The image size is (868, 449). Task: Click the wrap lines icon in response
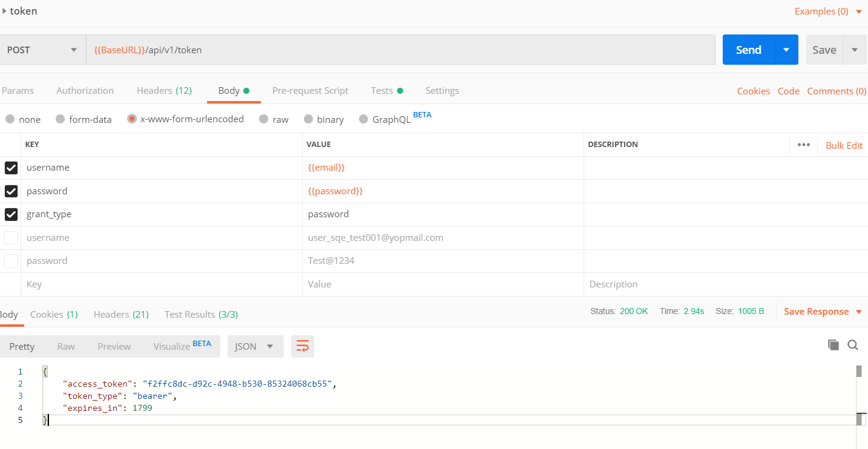tap(302, 346)
